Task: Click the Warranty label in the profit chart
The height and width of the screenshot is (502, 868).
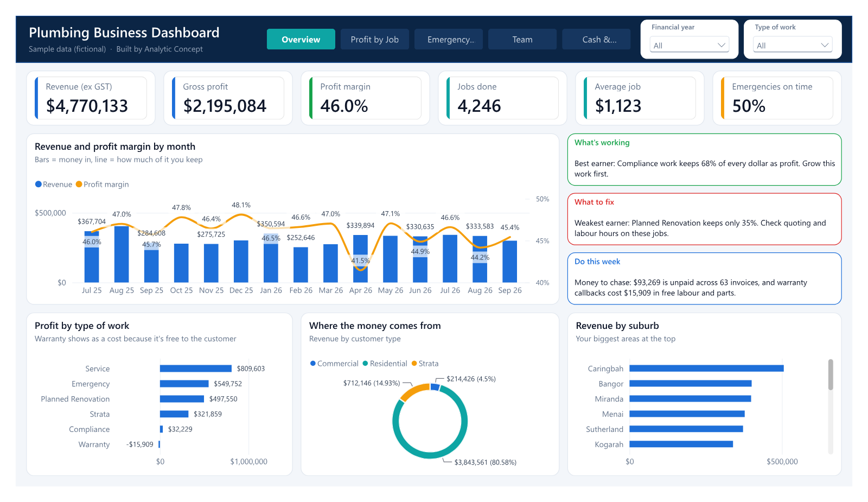Action: 94,444
